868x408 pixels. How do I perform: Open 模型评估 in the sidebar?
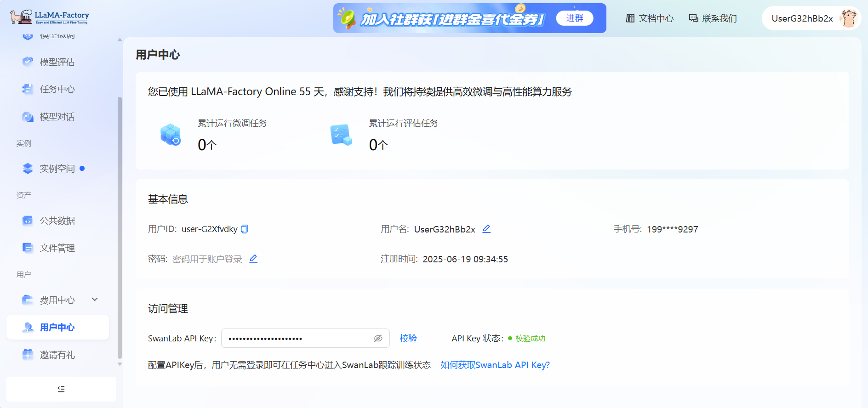click(57, 62)
